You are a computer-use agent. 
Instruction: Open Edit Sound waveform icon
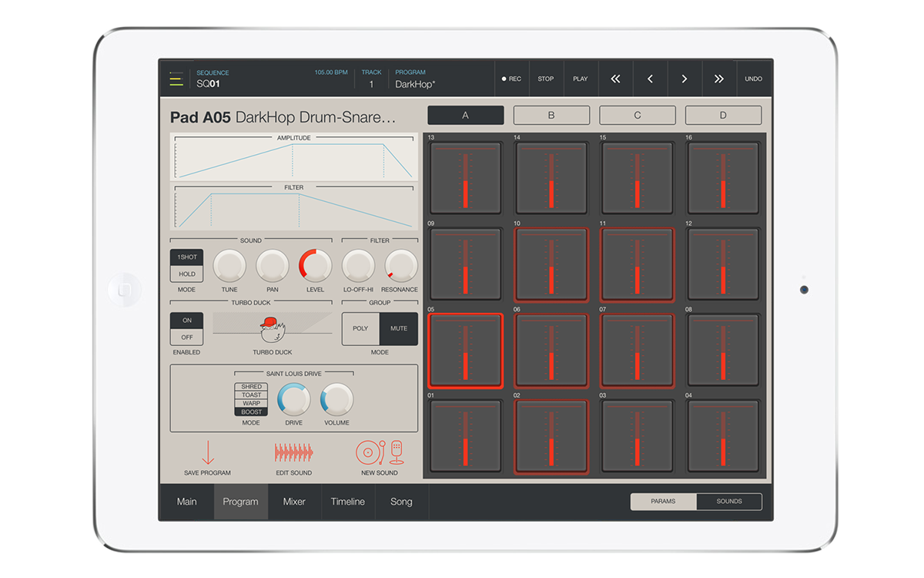[x=293, y=452]
